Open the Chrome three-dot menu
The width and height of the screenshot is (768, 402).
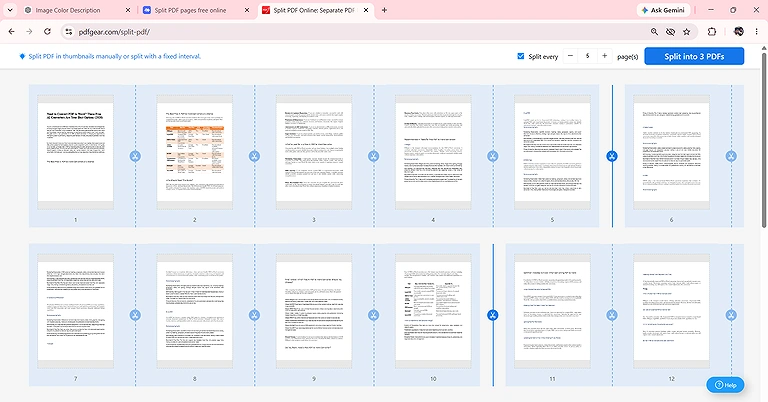click(756, 32)
